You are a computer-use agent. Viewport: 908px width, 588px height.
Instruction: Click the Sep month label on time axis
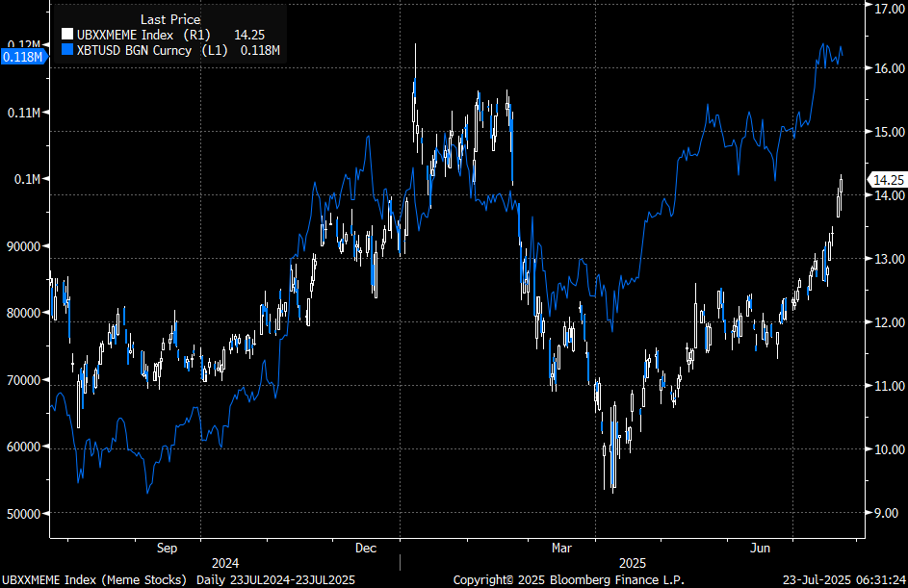(x=167, y=549)
